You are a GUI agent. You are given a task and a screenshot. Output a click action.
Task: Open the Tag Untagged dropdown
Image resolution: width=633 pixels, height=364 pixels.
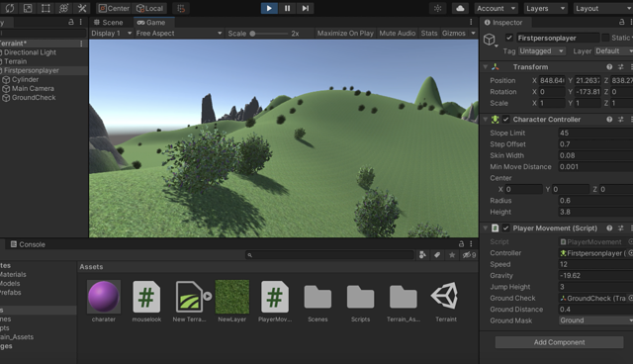(541, 50)
